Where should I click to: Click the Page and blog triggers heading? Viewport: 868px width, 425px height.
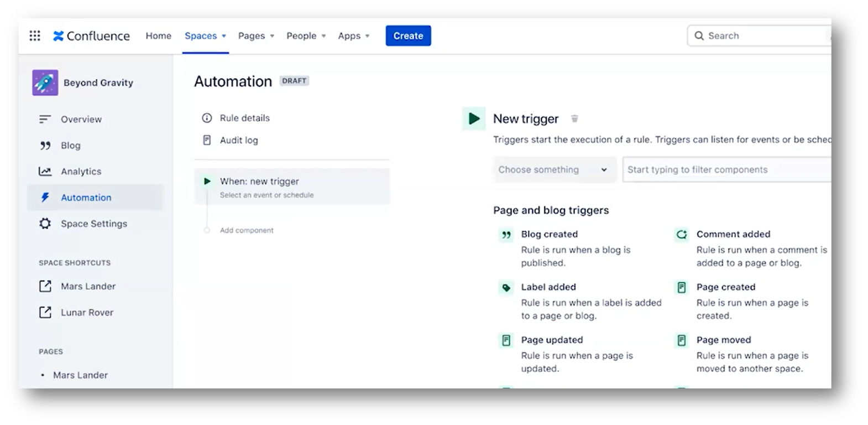tap(551, 210)
